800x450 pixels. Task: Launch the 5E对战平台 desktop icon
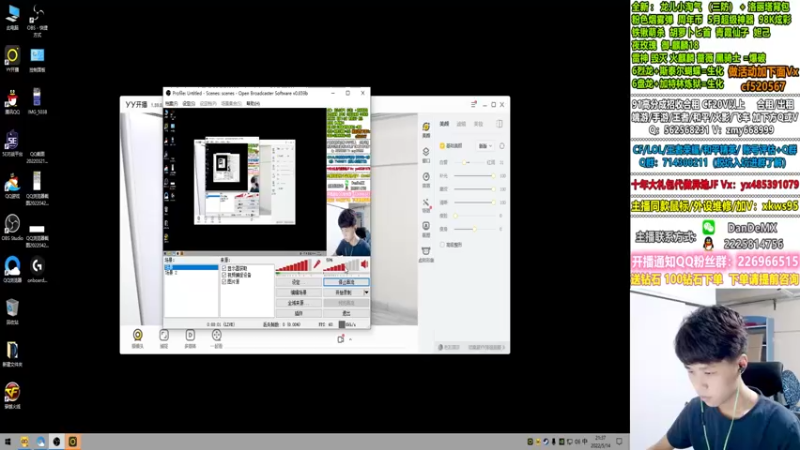tap(12, 143)
